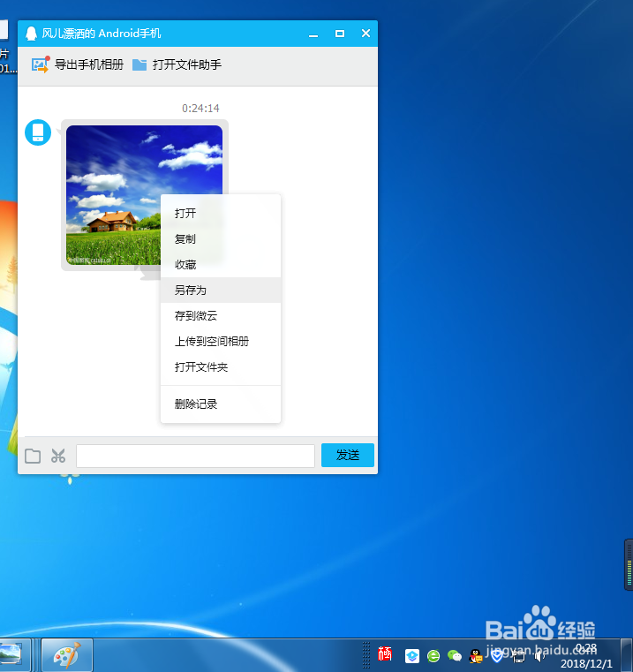Click the desktop volume meter widget

point(629,565)
